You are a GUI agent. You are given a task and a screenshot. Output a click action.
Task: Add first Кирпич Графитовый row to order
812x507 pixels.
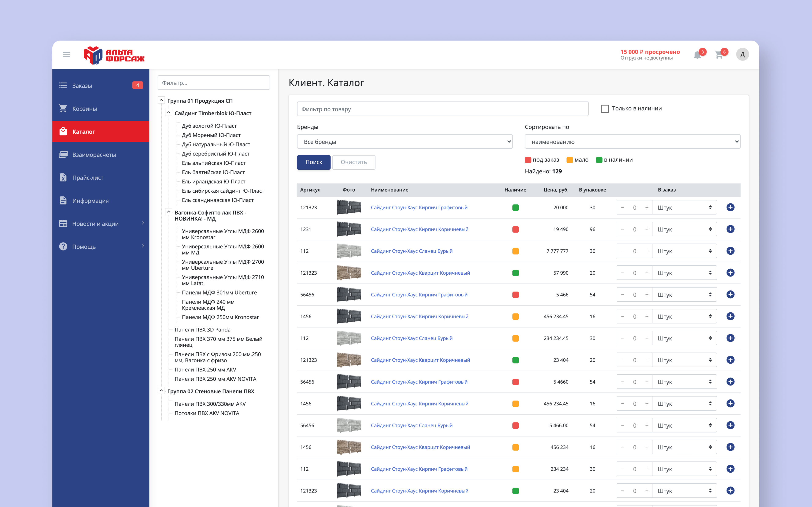coord(730,207)
